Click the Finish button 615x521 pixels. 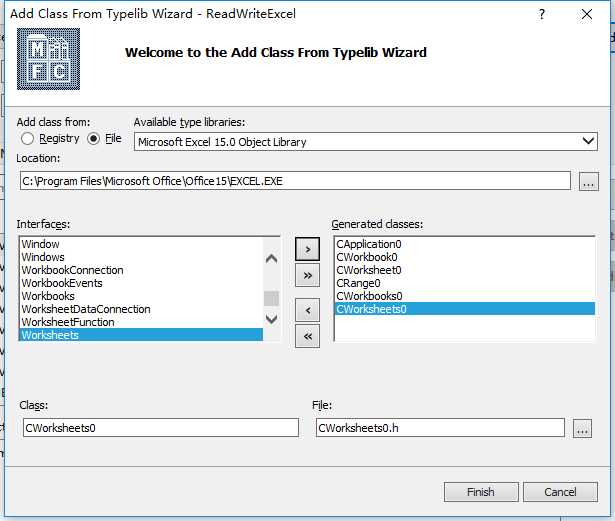pyautogui.click(x=481, y=492)
